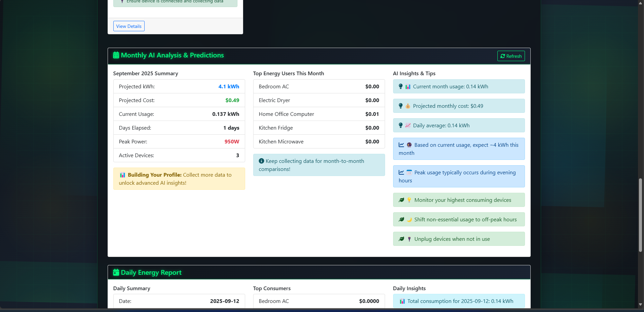Click the Bedroom AC row in Top Energy Users
The height and width of the screenshot is (312, 644).
point(319,86)
